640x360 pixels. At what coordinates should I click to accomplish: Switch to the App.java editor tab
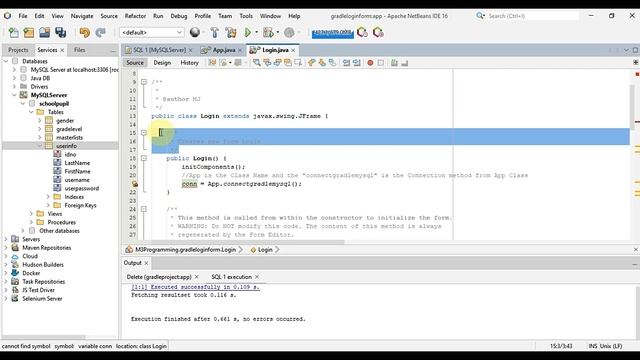pos(224,50)
